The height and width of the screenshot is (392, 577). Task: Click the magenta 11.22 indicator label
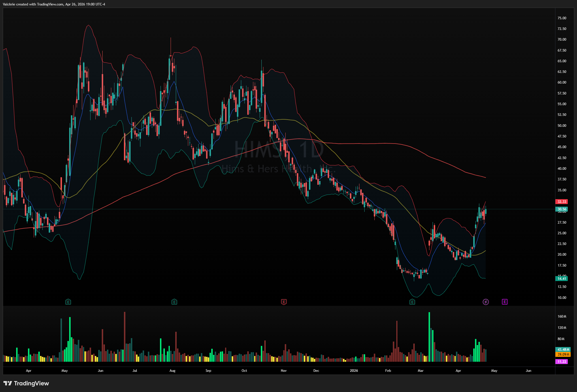pyautogui.click(x=562, y=361)
